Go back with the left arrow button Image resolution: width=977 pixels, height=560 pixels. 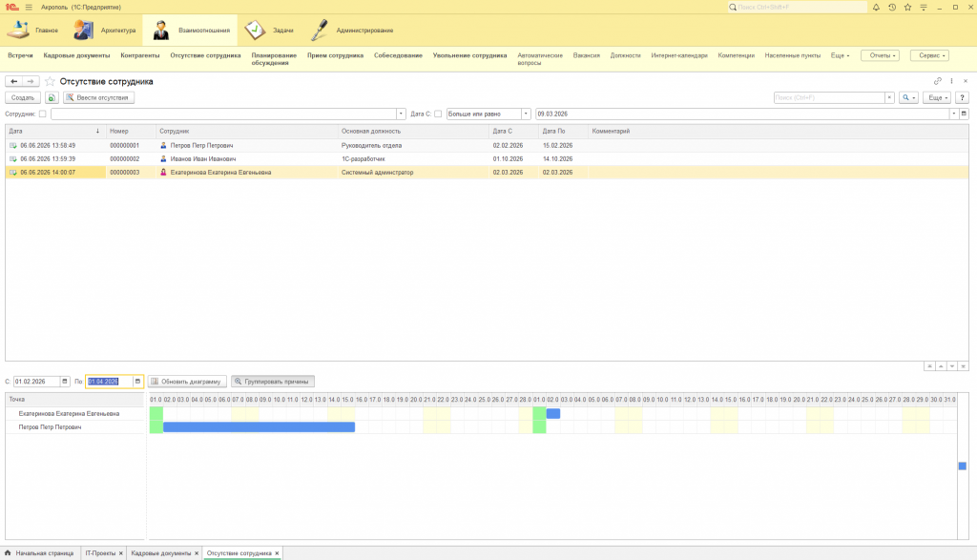click(x=13, y=82)
